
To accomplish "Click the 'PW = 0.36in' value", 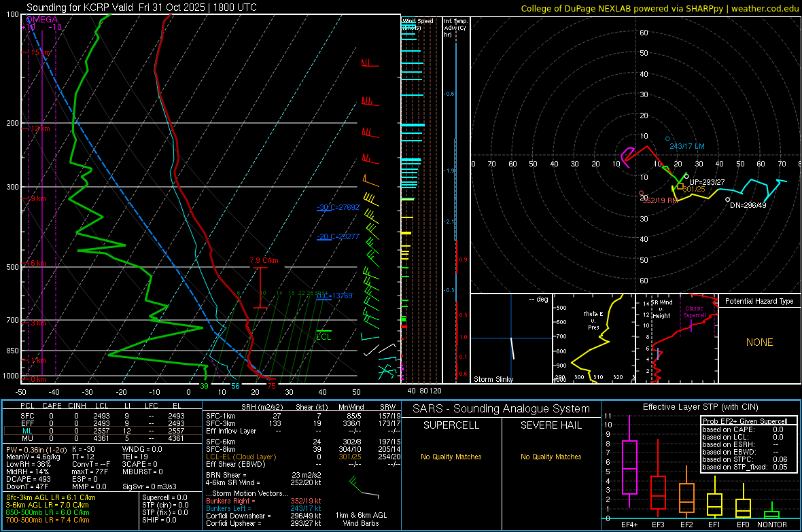I will 36,449.
